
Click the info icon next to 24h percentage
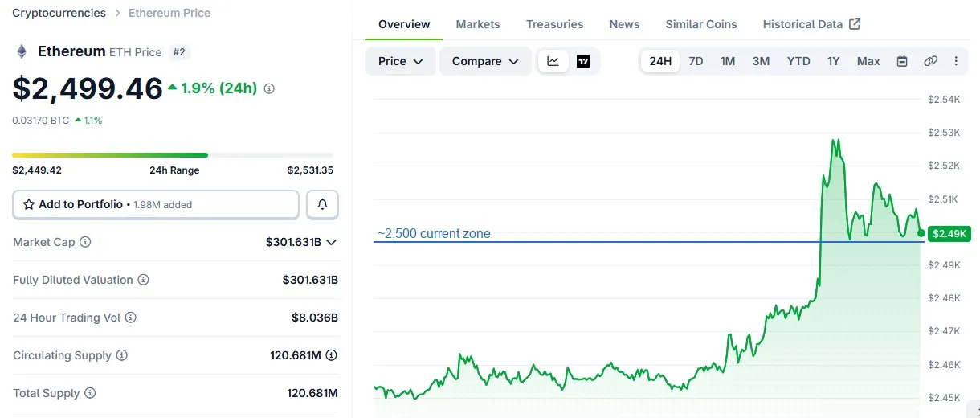269,88
